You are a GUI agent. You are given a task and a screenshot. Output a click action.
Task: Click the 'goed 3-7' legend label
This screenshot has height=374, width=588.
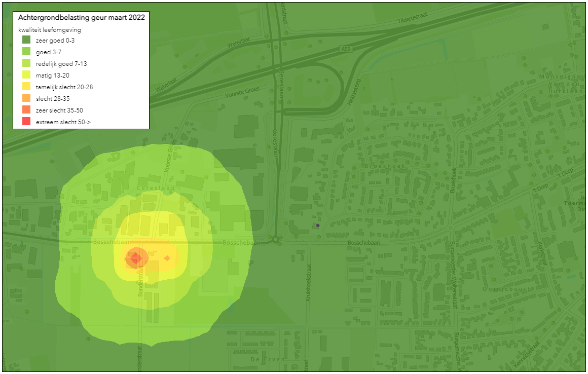tap(48, 52)
